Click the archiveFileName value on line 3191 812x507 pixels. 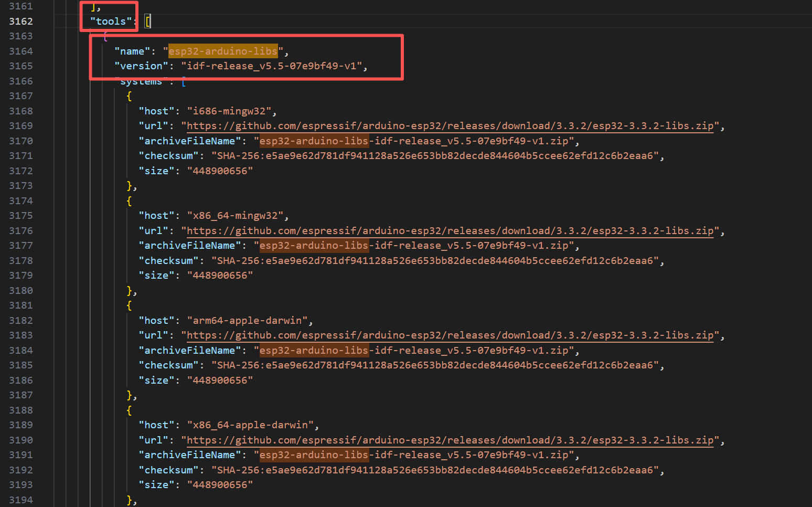[x=414, y=455]
